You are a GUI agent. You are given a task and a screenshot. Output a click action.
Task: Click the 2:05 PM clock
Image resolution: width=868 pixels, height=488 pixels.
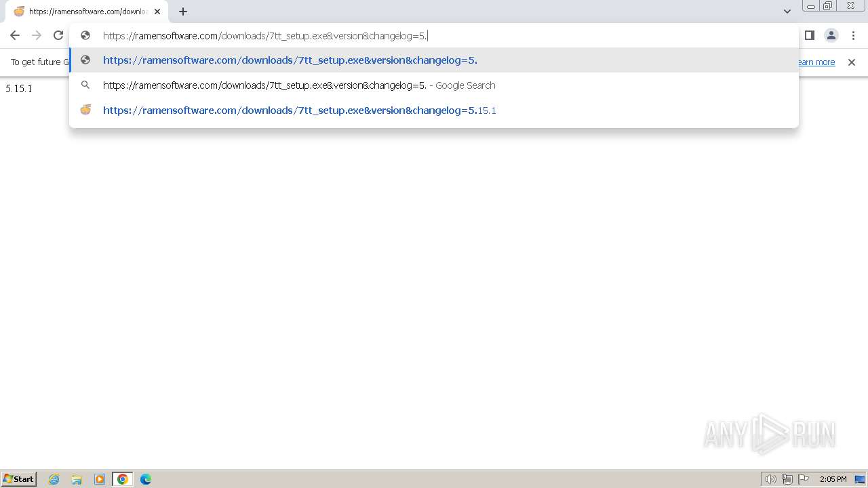833,479
